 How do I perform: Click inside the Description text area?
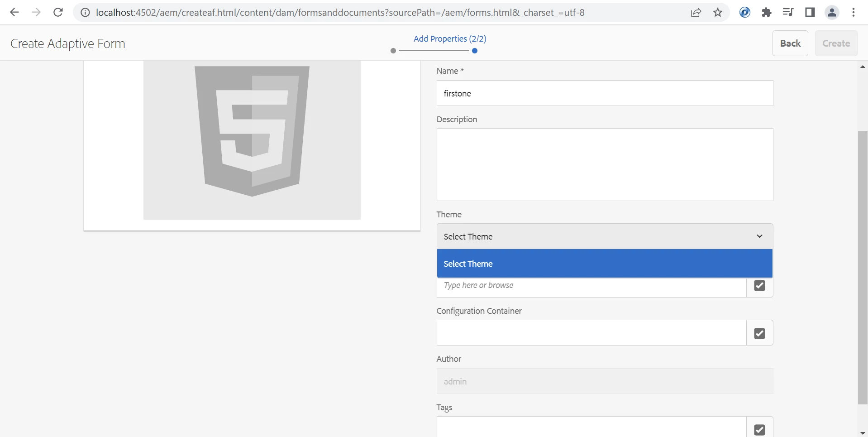tap(605, 165)
